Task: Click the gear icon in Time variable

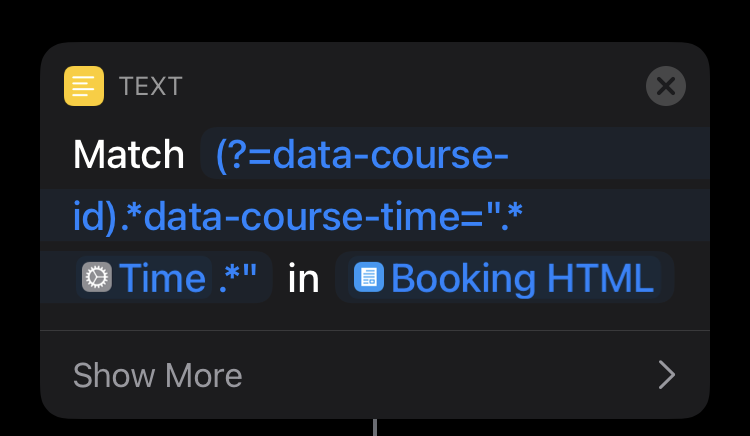Action: coord(97,278)
